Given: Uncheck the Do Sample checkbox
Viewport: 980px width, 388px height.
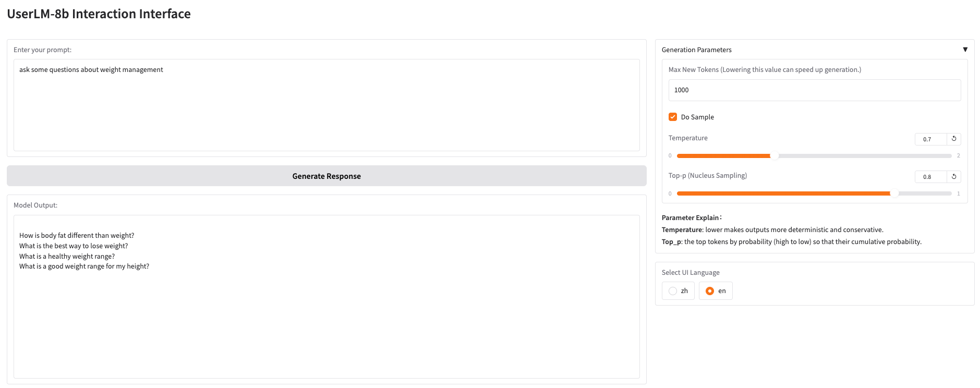Looking at the screenshot, I should (673, 117).
